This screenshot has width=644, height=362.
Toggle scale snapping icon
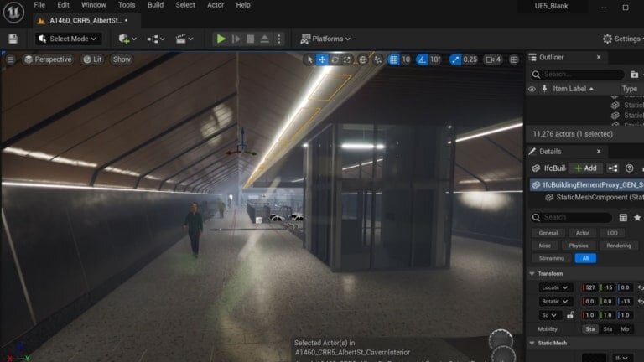pyautogui.click(x=455, y=60)
